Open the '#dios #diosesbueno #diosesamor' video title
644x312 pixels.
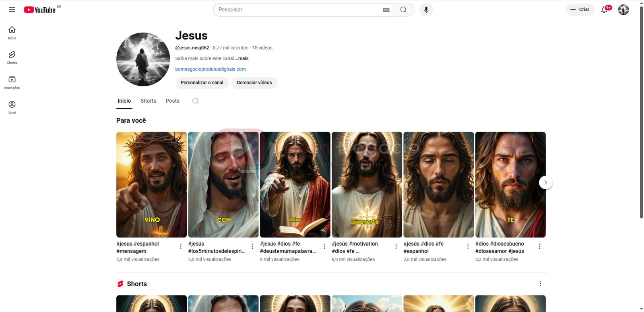(x=500, y=247)
